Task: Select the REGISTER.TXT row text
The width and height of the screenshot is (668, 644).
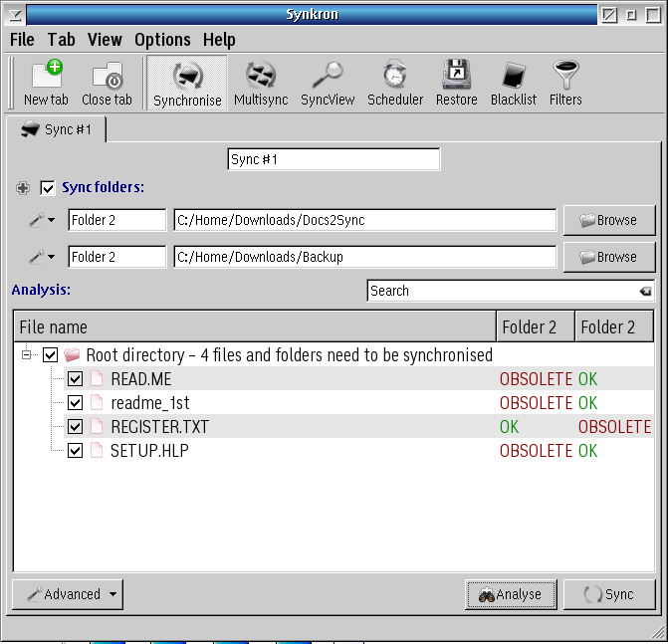Action: (x=159, y=426)
